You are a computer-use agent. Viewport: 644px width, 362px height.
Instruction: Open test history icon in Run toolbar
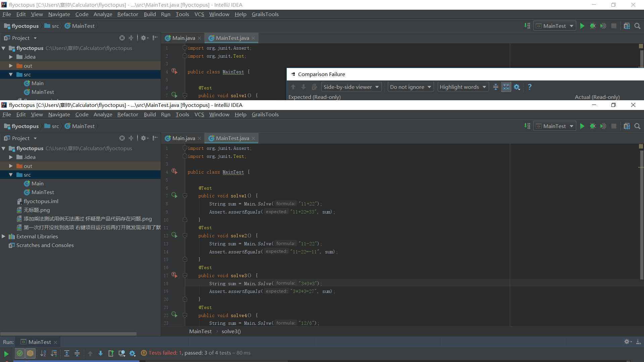point(122,353)
